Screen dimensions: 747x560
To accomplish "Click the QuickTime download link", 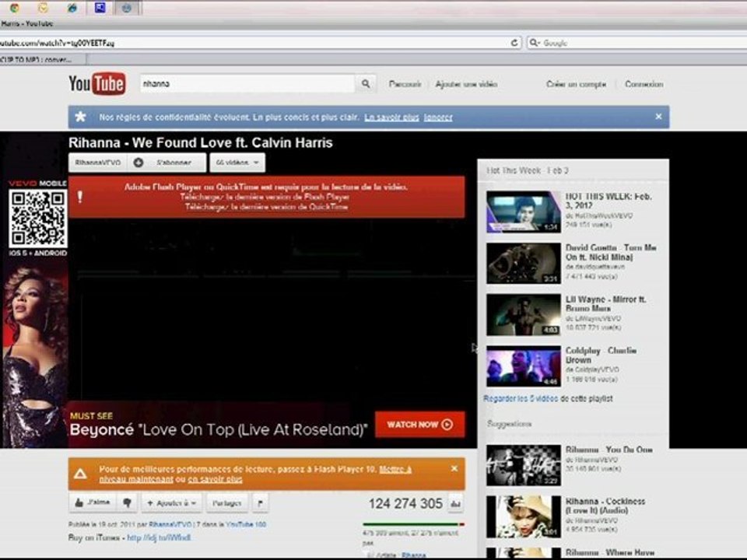I will coord(266,207).
